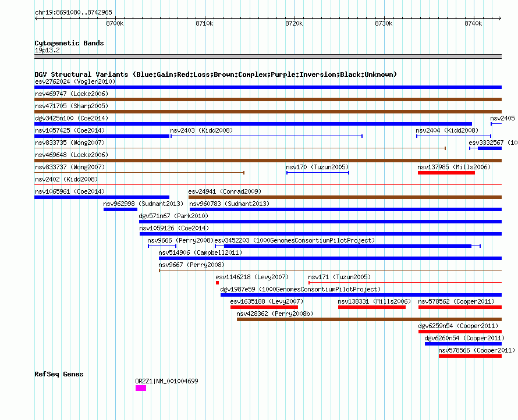
Task: Open the OR2Z1|NM_001004699 gene label
Action: (167, 381)
